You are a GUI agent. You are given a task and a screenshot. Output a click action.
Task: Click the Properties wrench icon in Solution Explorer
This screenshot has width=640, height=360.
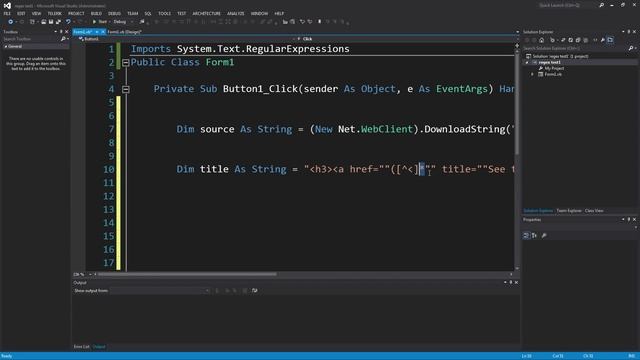(x=602, y=40)
